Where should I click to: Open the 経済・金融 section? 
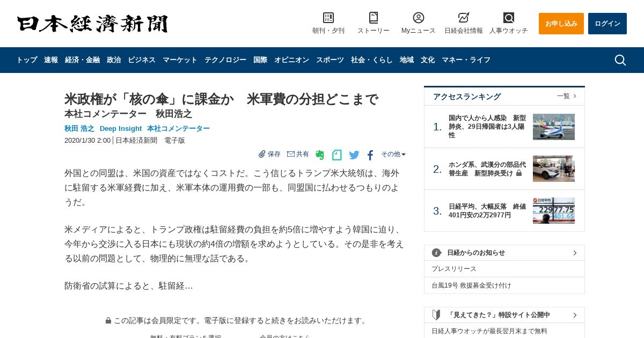click(x=82, y=60)
